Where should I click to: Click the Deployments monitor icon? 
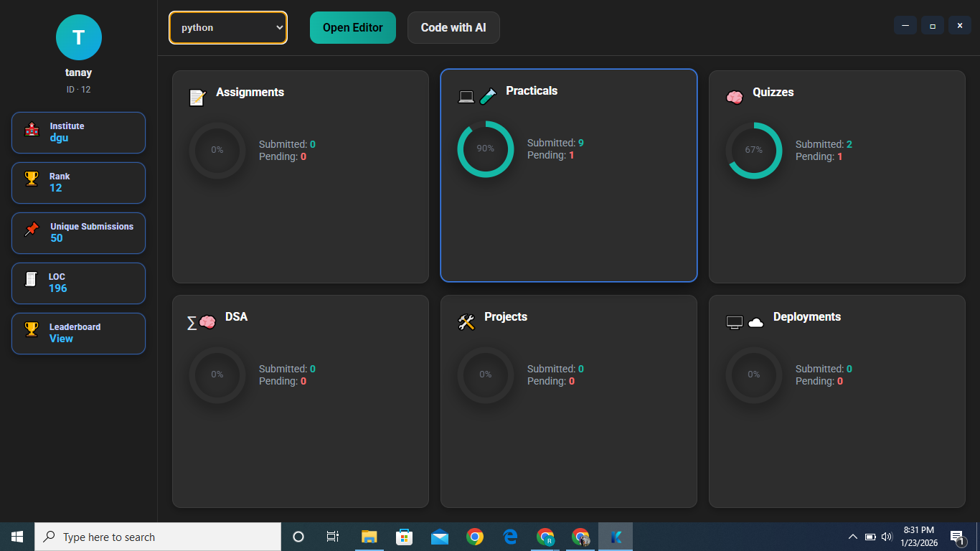pyautogui.click(x=735, y=322)
